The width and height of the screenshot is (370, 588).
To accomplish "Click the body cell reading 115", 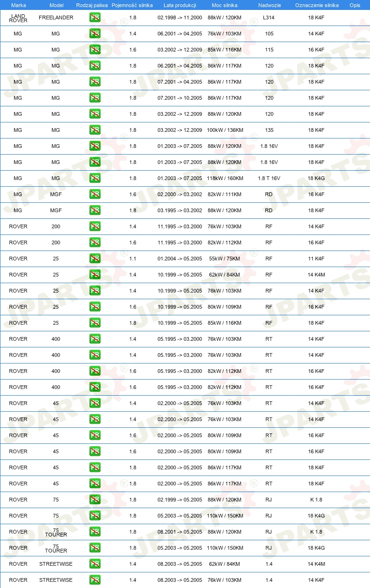I will (x=269, y=50).
